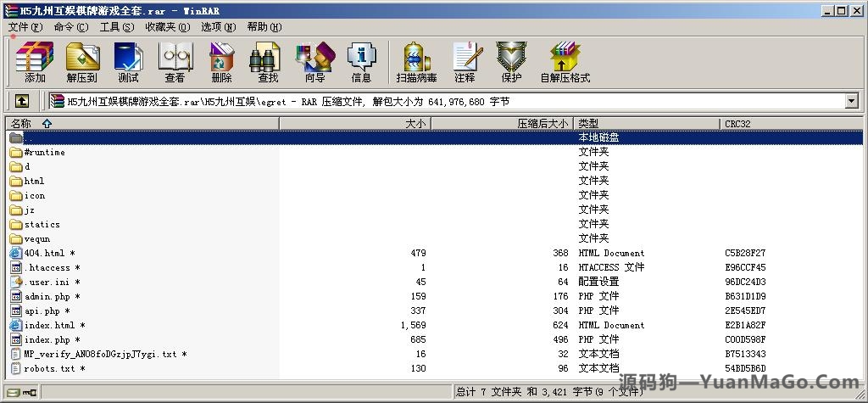Select the .user.ini file icon

tap(16, 282)
